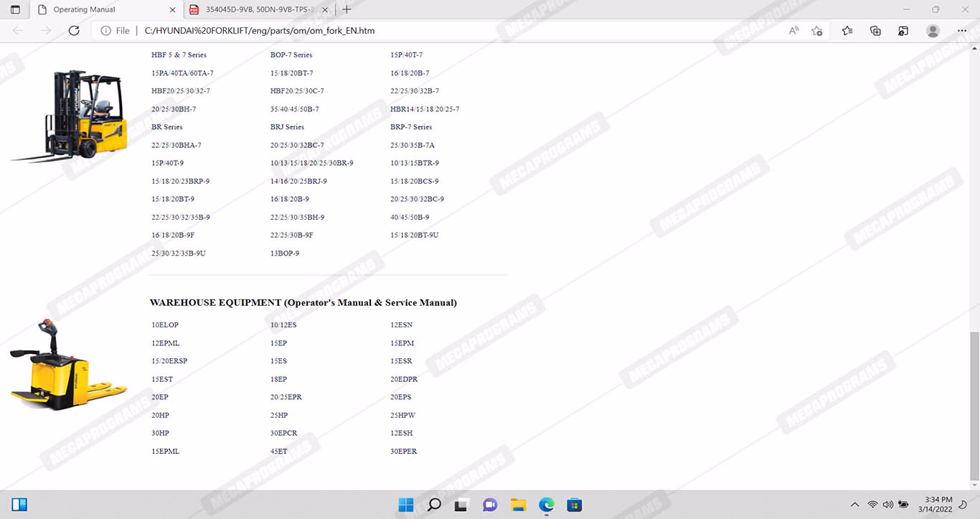Open the 22/25/30/32/35B-9 manual link
980x519 pixels.
[x=181, y=218]
